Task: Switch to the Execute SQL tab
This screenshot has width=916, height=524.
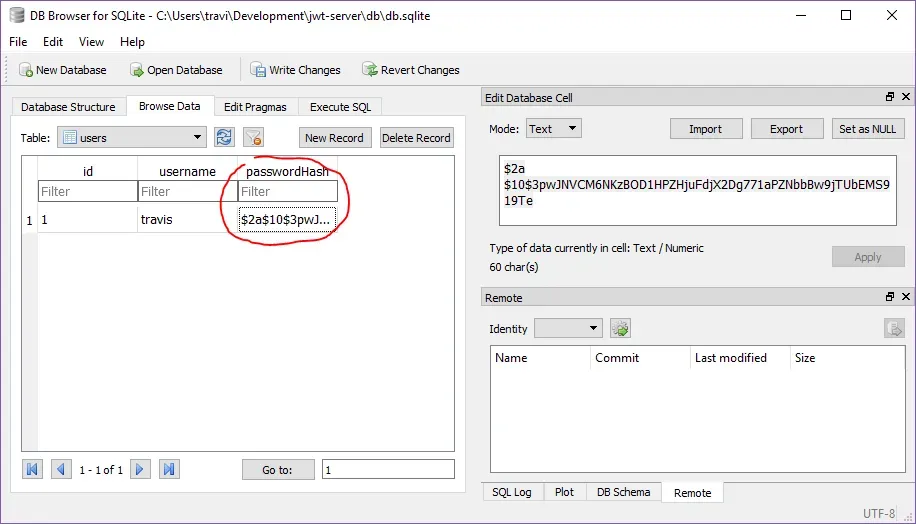Action: [340, 107]
